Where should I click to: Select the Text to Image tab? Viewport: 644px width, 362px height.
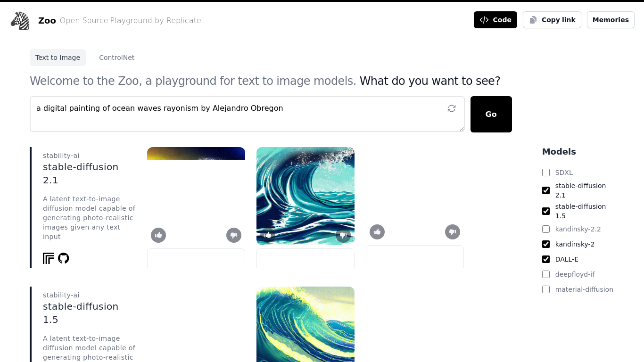(58, 57)
